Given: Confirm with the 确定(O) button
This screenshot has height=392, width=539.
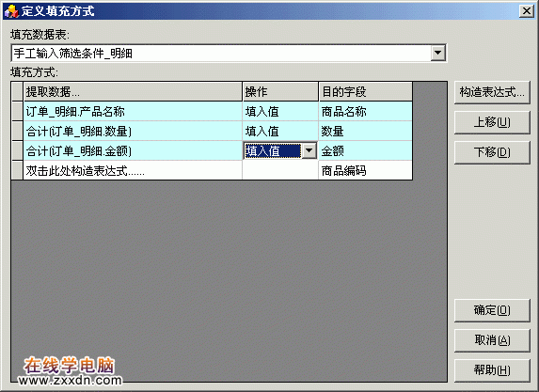Looking at the screenshot, I should pos(492,310).
